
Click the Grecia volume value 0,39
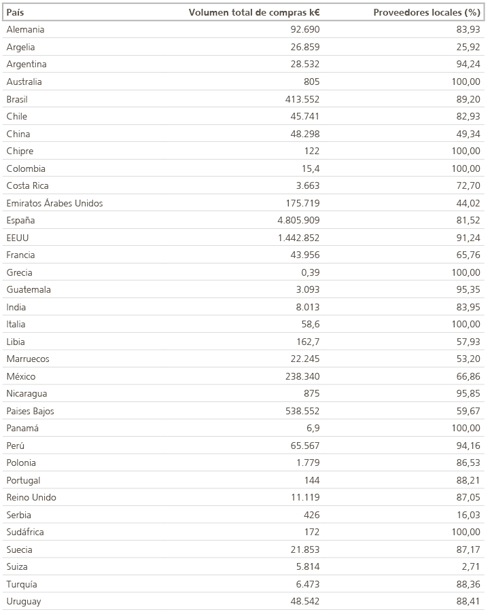coord(308,272)
